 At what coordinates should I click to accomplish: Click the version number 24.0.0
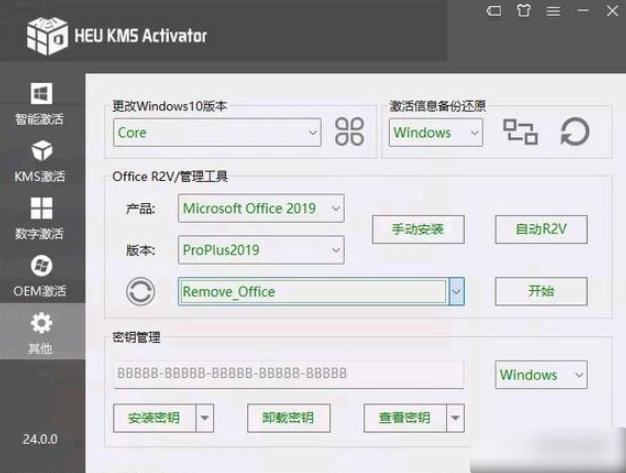pos(40,439)
